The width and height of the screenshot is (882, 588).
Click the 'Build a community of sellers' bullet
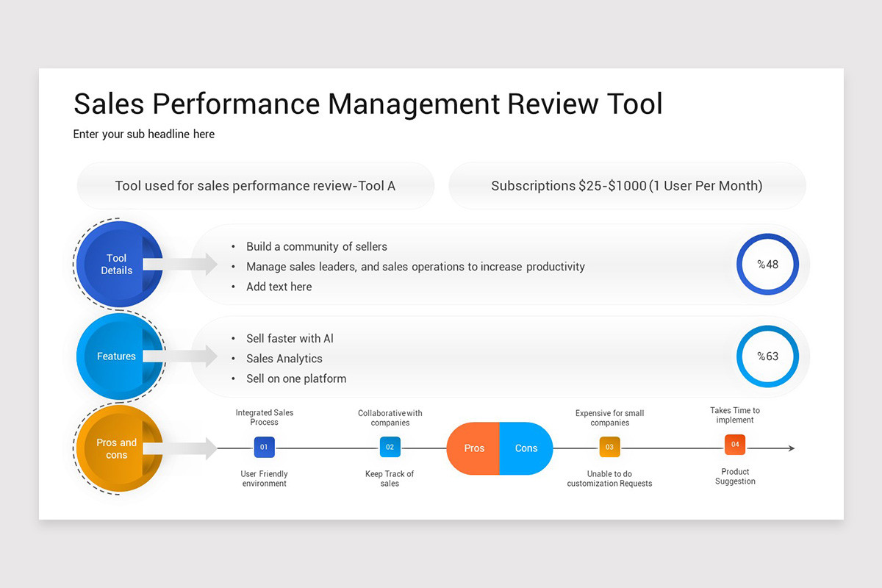click(x=316, y=247)
